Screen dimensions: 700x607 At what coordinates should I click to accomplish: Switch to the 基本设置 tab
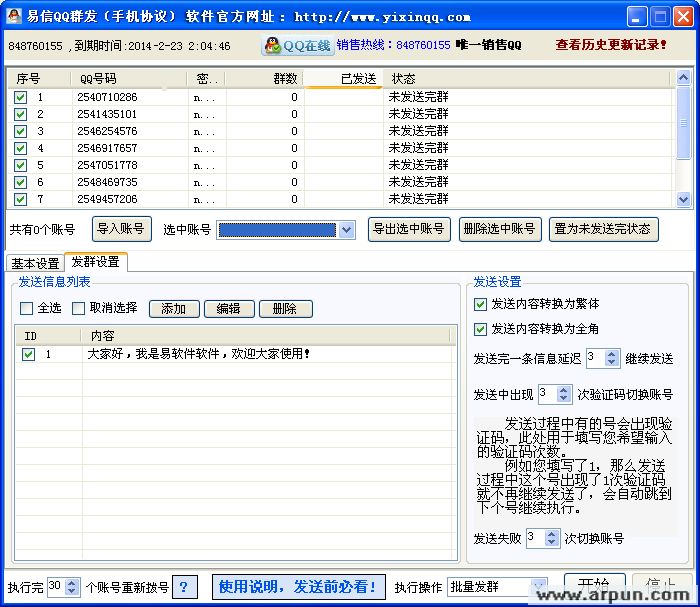coord(35,263)
